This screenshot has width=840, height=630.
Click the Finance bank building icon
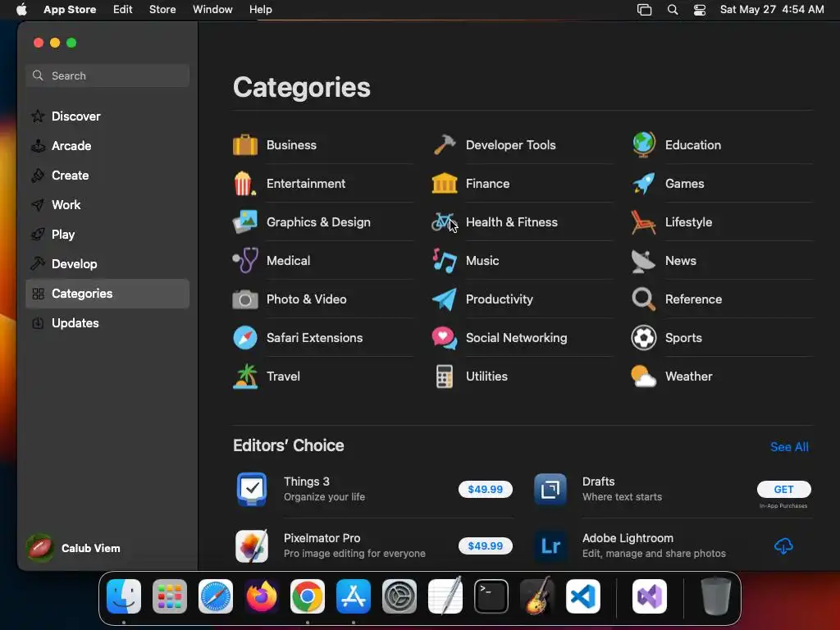coord(444,183)
